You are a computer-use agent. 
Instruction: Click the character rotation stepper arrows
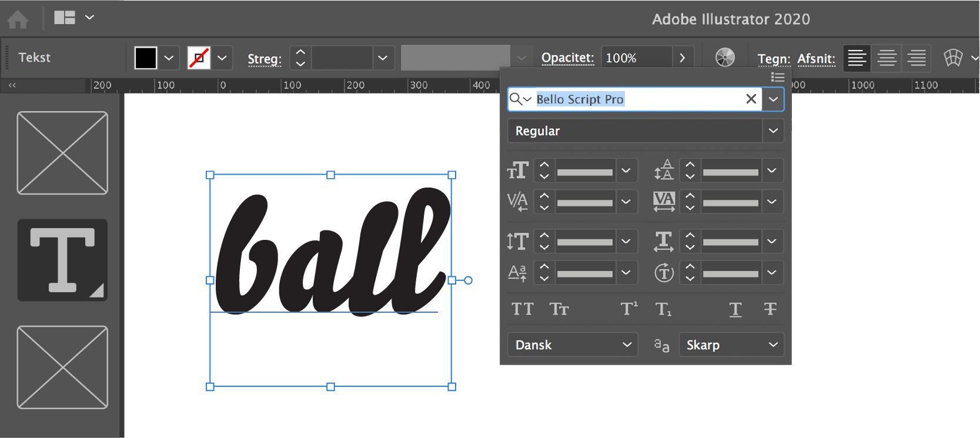690,272
